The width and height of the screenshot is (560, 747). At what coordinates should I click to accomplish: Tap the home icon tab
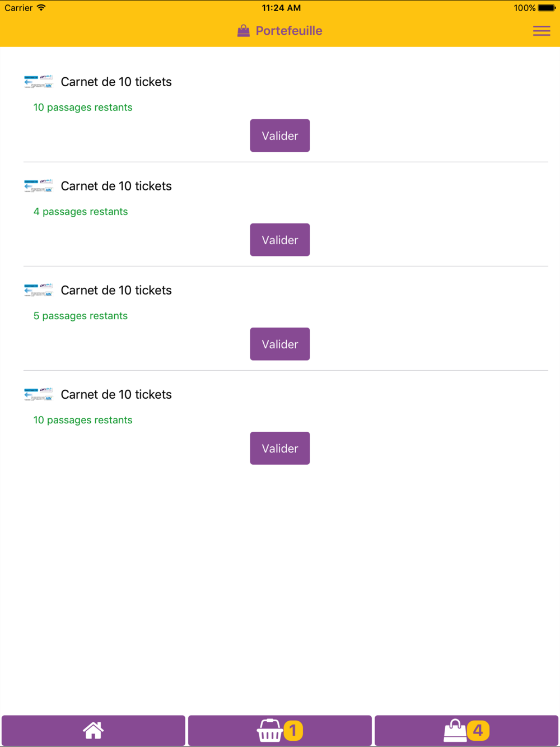pos(94,730)
